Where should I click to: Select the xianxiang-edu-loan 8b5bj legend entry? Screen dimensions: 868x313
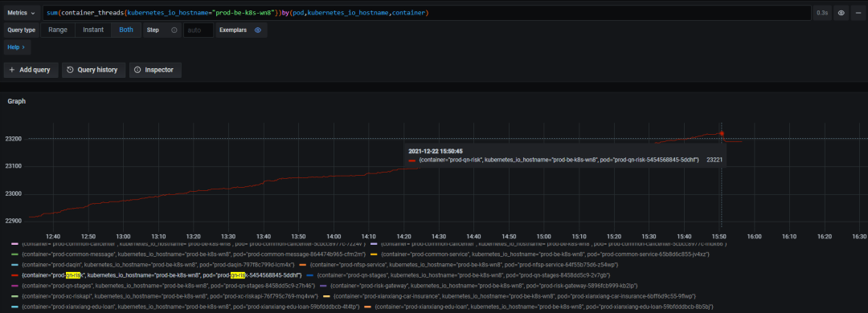(544, 307)
